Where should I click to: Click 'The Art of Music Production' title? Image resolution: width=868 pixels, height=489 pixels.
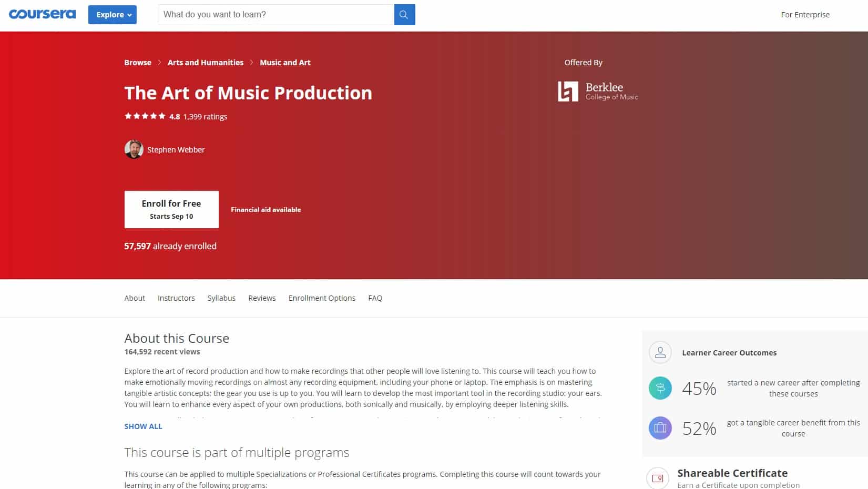(x=248, y=93)
